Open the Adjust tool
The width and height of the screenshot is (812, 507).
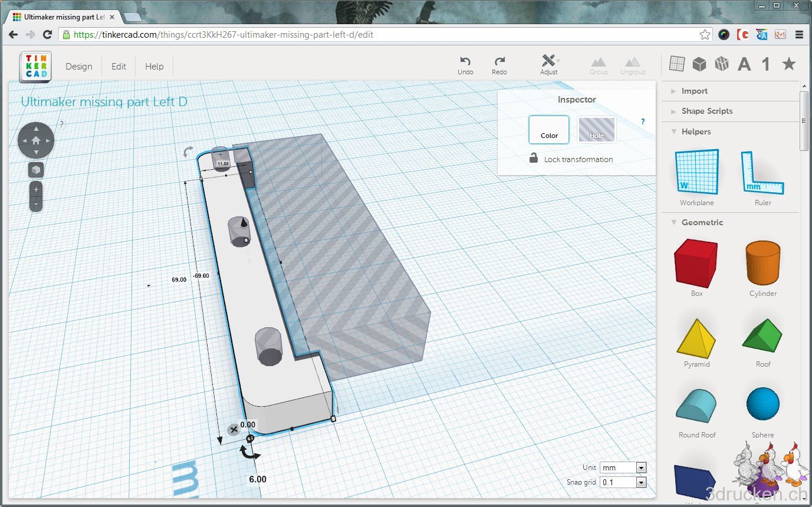click(549, 65)
